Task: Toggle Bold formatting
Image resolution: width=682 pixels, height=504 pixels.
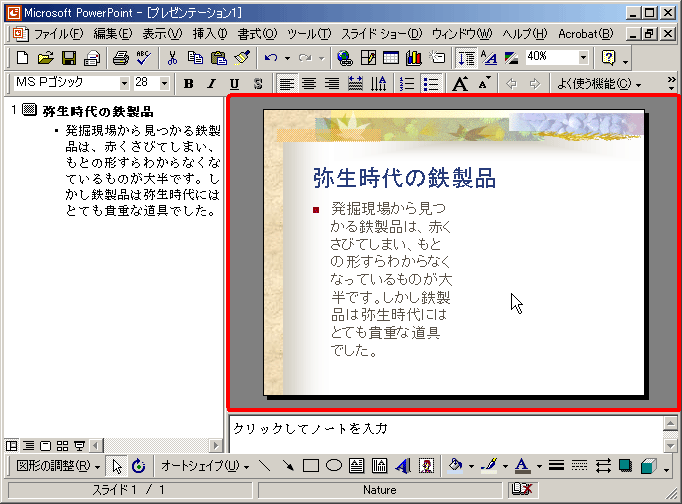Action: coord(187,83)
